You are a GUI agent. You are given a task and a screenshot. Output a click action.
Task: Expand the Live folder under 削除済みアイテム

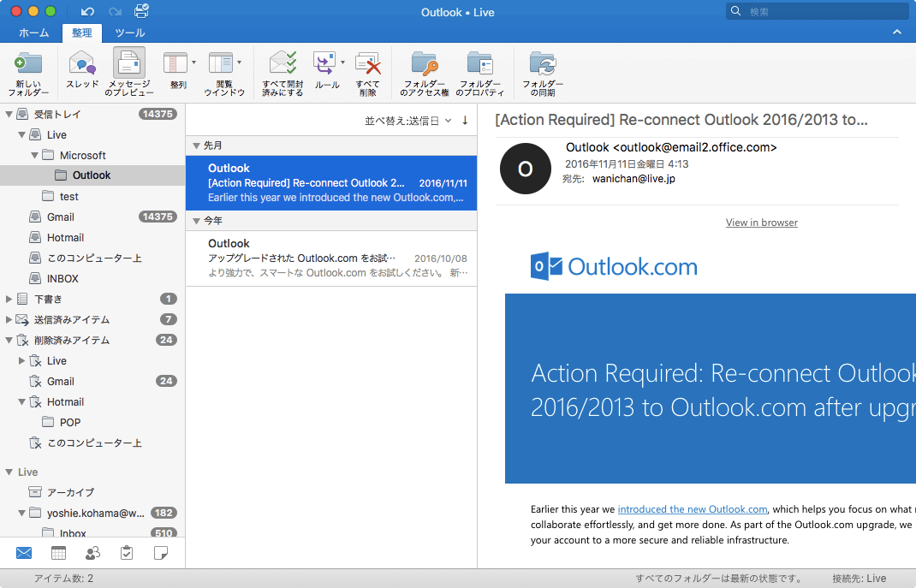coord(21,361)
